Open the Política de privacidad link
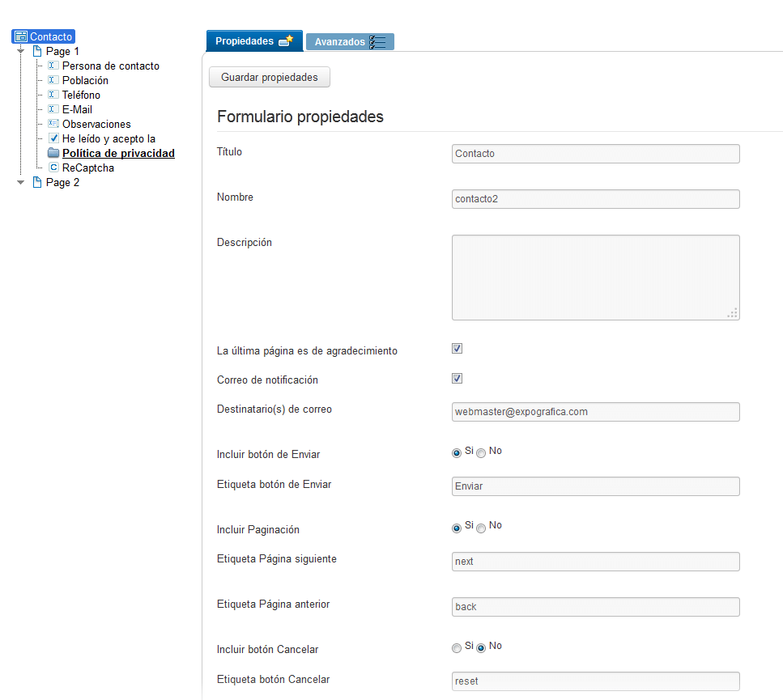The width and height of the screenshot is (783, 700). pyautogui.click(x=118, y=153)
